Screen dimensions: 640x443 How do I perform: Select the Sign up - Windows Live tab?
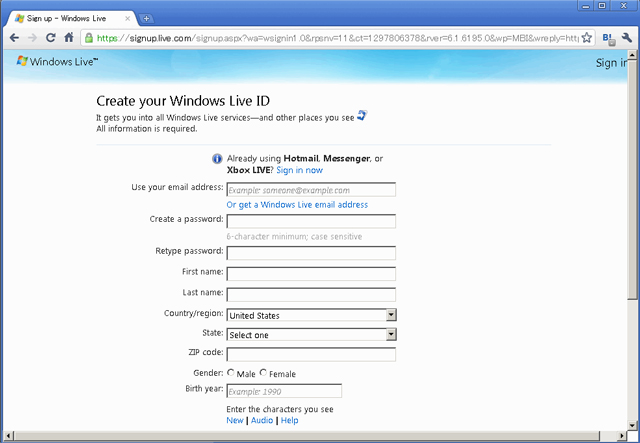(x=71, y=19)
